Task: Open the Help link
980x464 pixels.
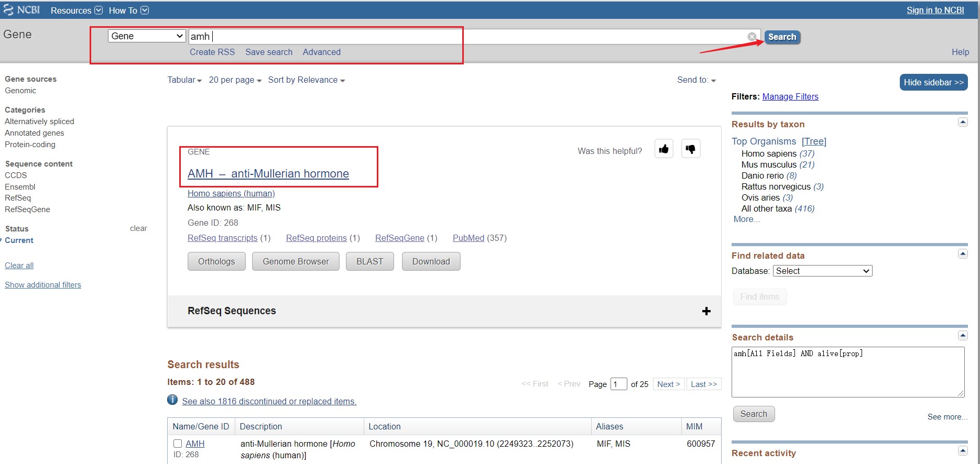Action: [x=960, y=52]
